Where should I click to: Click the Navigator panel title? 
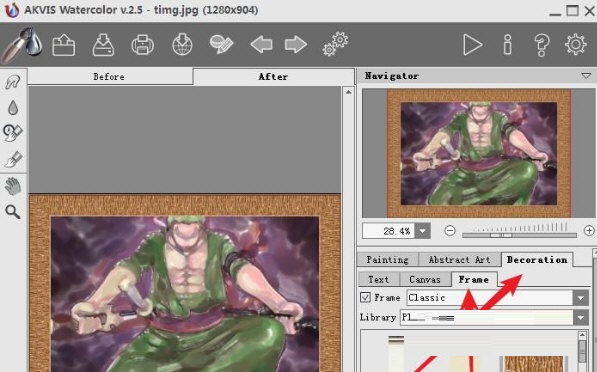click(392, 76)
